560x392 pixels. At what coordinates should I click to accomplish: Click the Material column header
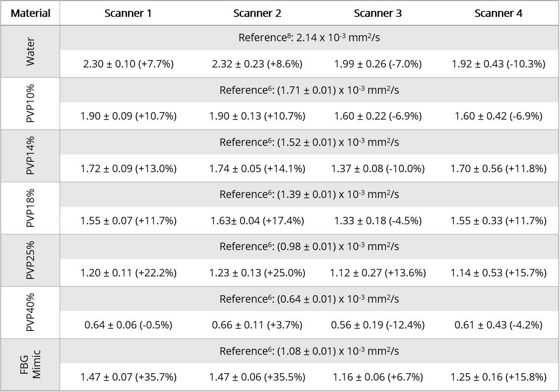coord(30,13)
